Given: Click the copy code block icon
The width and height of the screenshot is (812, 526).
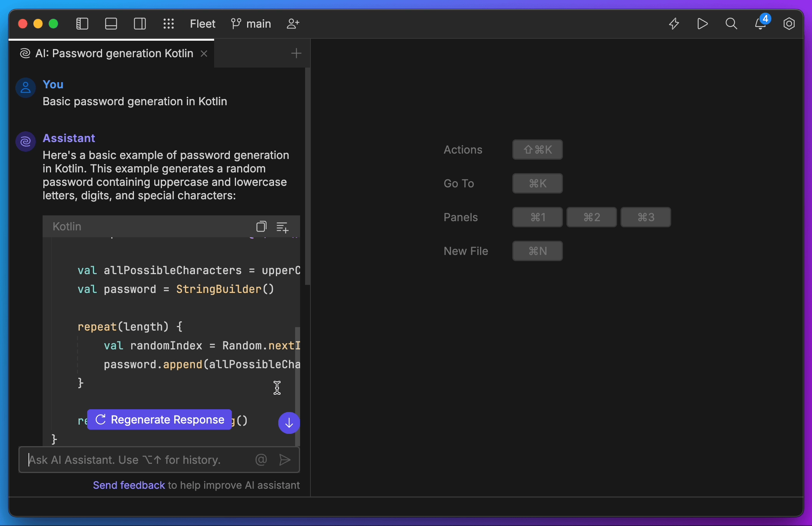Looking at the screenshot, I should [x=262, y=227].
